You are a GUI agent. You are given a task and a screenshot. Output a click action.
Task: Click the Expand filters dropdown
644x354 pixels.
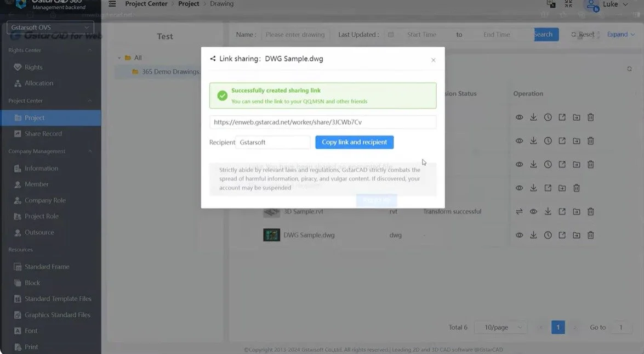[620, 35]
